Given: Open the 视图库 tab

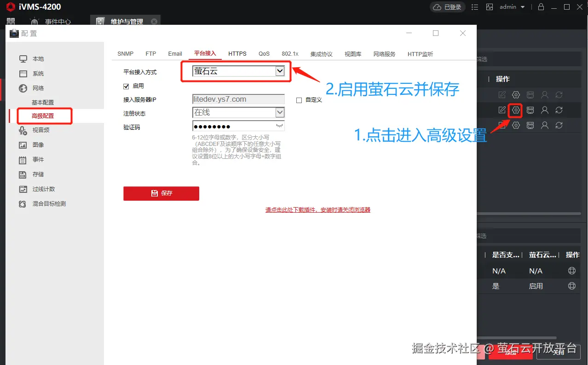Looking at the screenshot, I should pos(353,54).
